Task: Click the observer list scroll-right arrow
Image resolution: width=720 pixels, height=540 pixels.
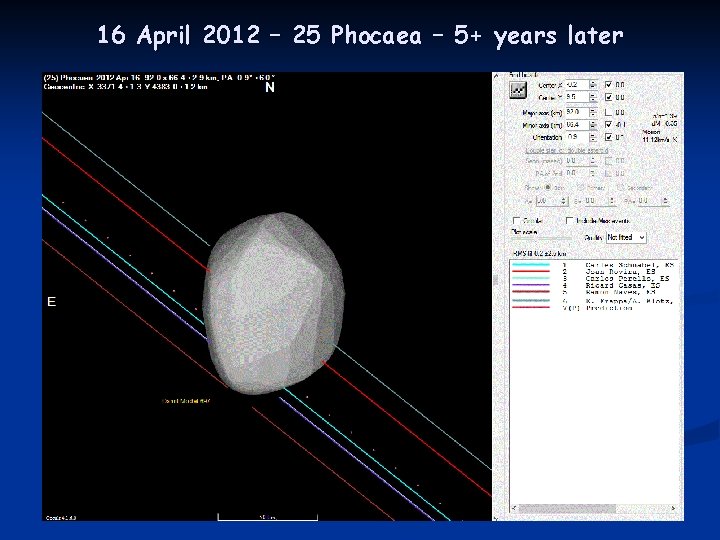Action: coord(673,509)
